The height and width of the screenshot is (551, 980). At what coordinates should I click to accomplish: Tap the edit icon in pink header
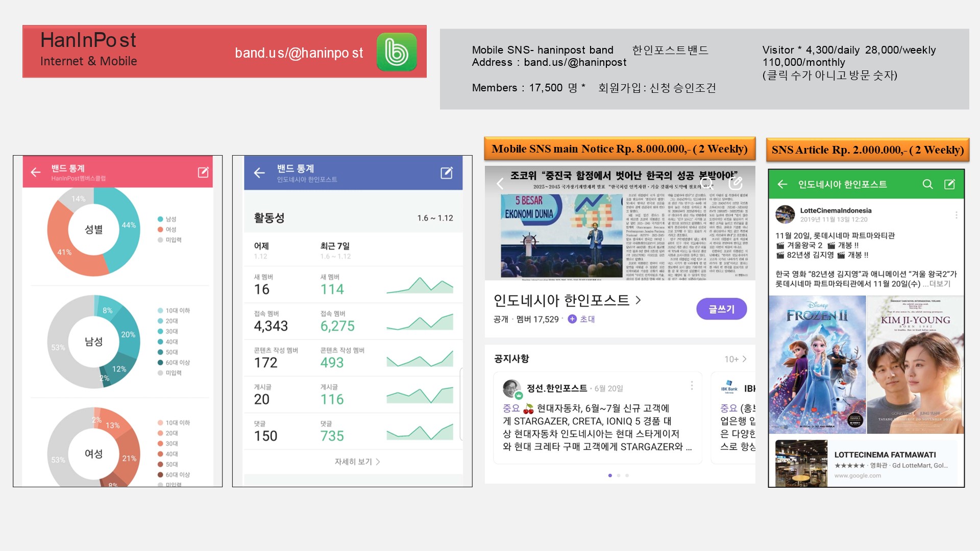point(203,172)
